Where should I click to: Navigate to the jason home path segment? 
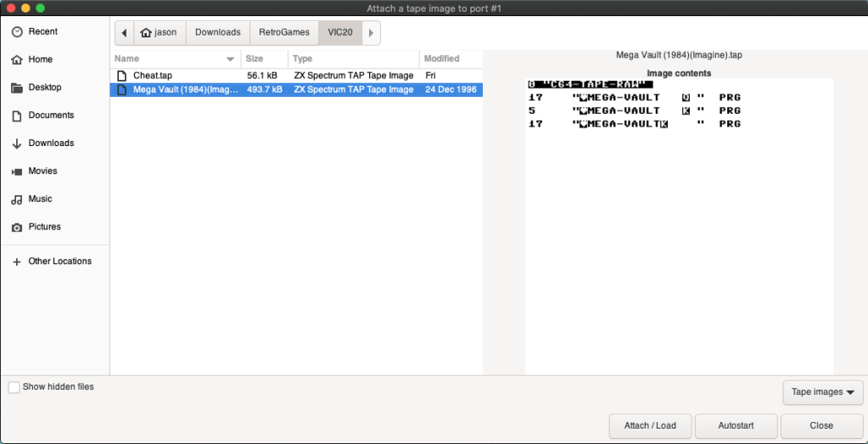pyautogui.click(x=159, y=33)
